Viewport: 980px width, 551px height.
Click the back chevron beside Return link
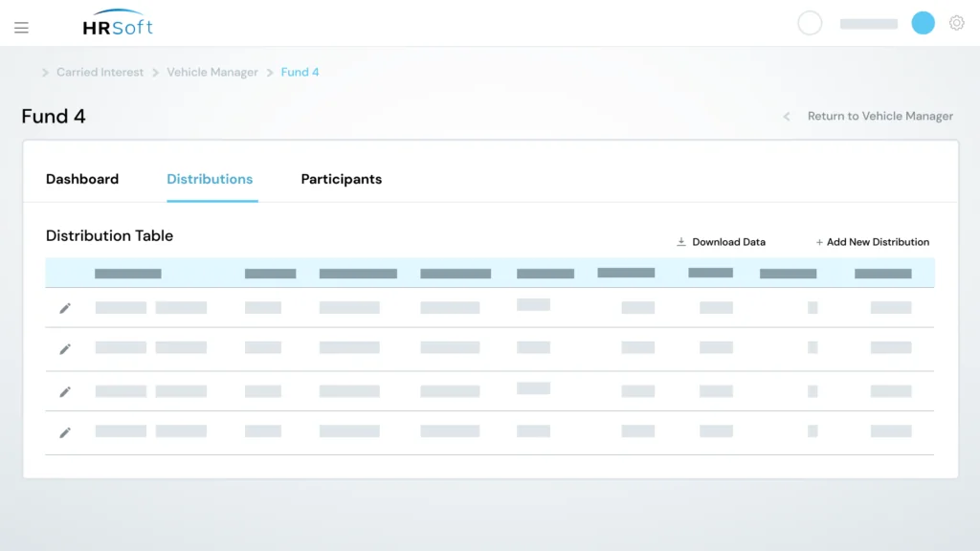pos(787,116)
